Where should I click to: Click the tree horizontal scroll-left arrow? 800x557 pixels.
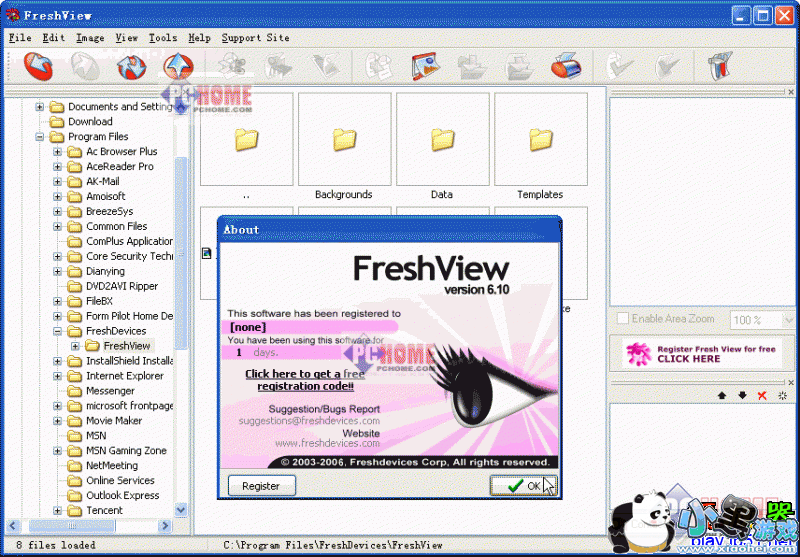tap(14, 525)
